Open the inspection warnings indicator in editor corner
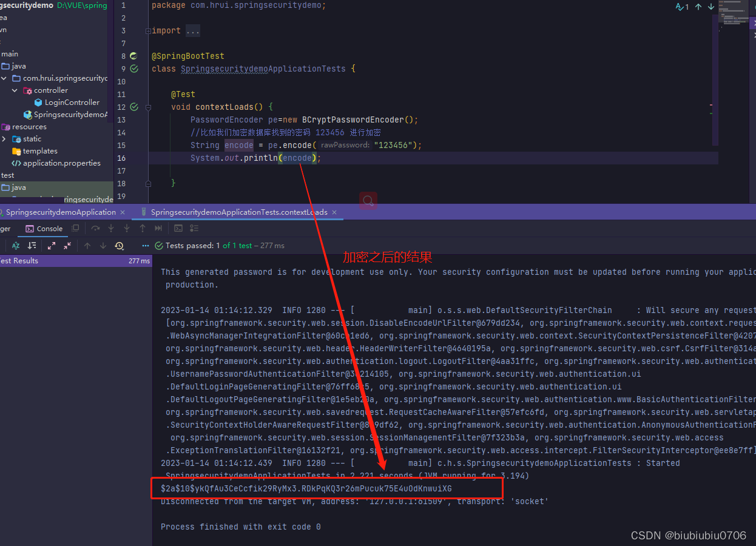 682,7
